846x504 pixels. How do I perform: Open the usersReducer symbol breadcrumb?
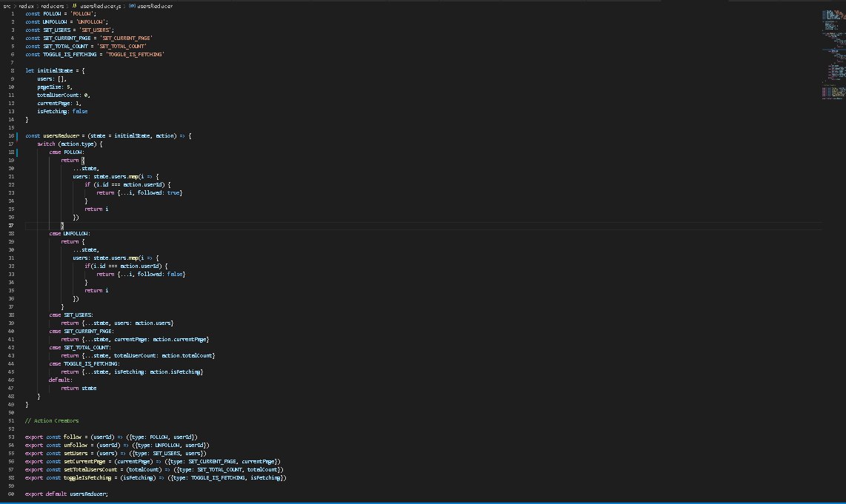pyautogui.click(x=155, y=6)
